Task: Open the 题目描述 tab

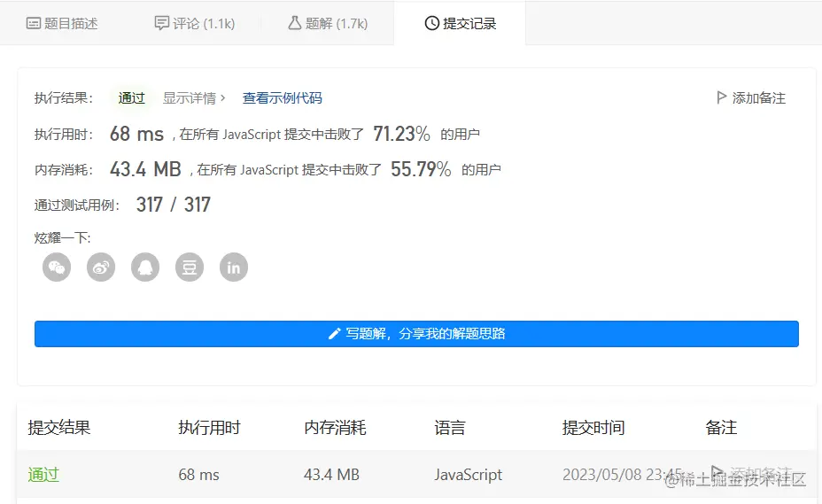Action: 62,24
